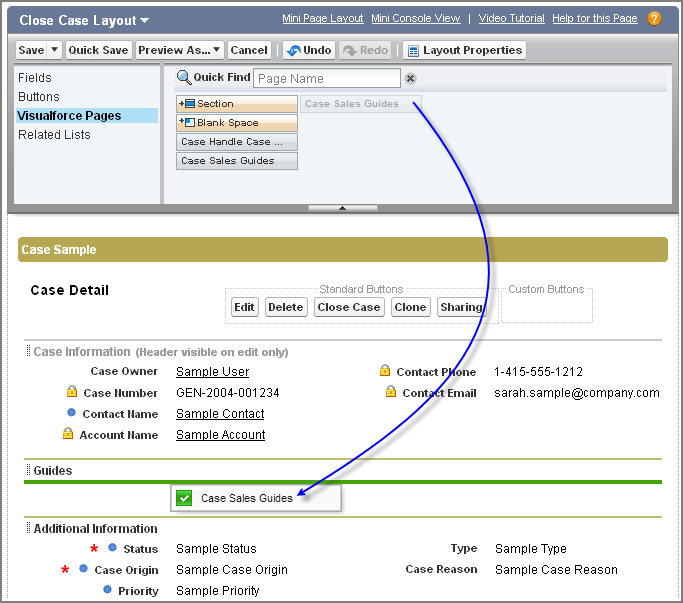Screen dimensions: 683x603
Task: Open the Close Case Layout title dropdown
Action: point(145,20)
